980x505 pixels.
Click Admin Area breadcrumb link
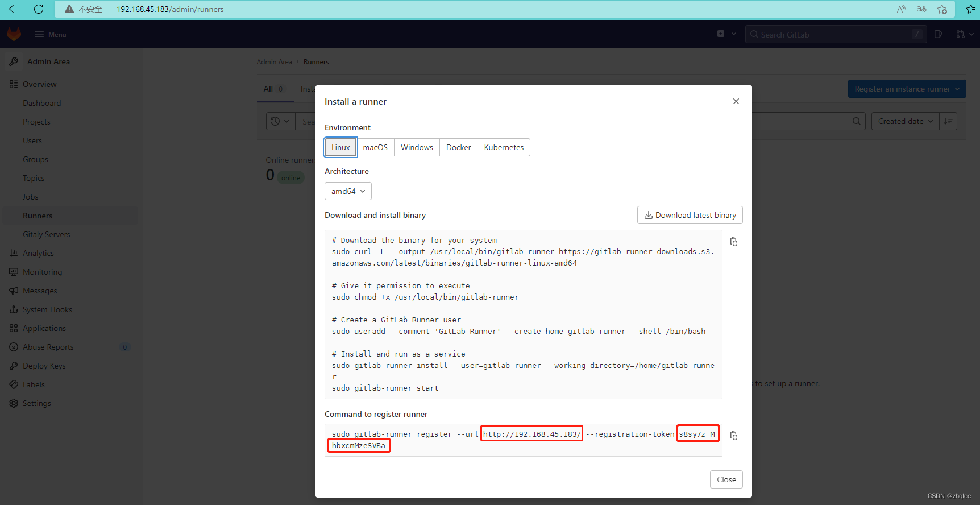click(274, 62)
